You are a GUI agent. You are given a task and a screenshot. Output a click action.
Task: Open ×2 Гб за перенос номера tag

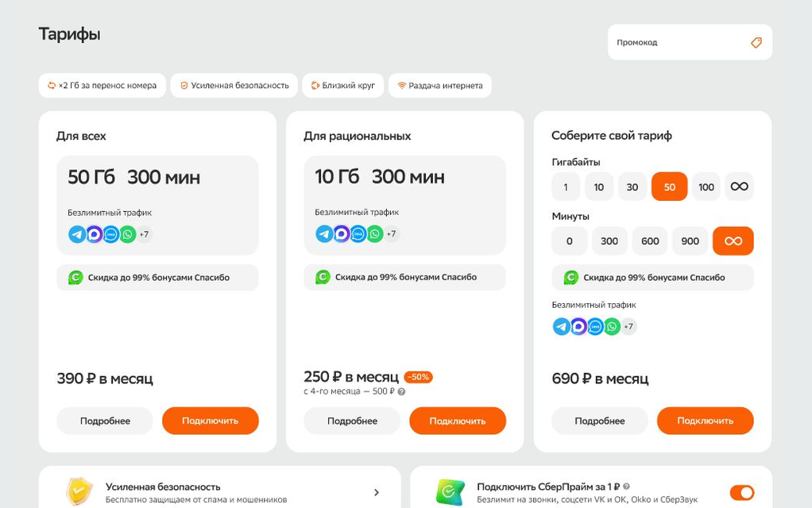pos(102,86)
